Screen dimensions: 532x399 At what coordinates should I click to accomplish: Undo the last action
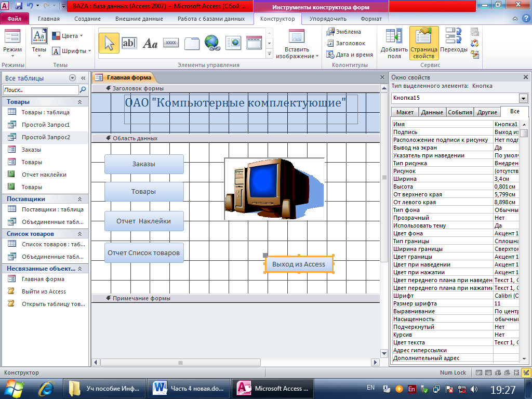[x=30, y=5]
